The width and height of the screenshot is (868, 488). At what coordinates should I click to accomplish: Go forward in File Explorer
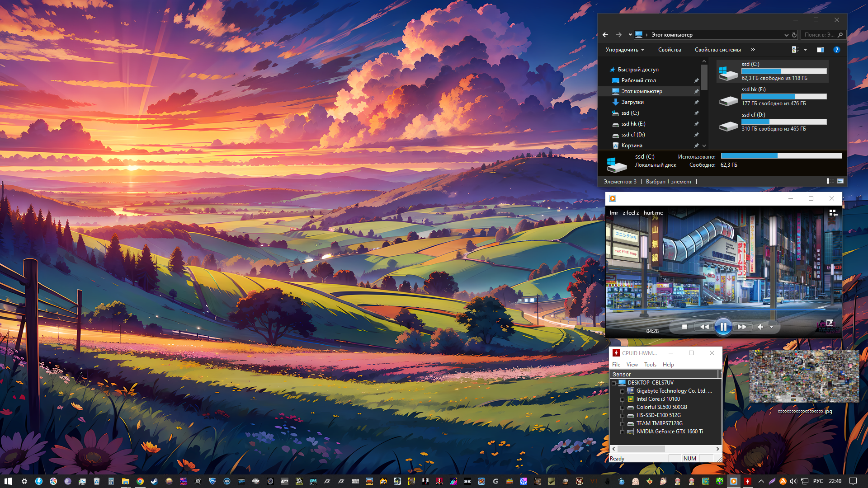pyautogui.click(x=619, y=35)
